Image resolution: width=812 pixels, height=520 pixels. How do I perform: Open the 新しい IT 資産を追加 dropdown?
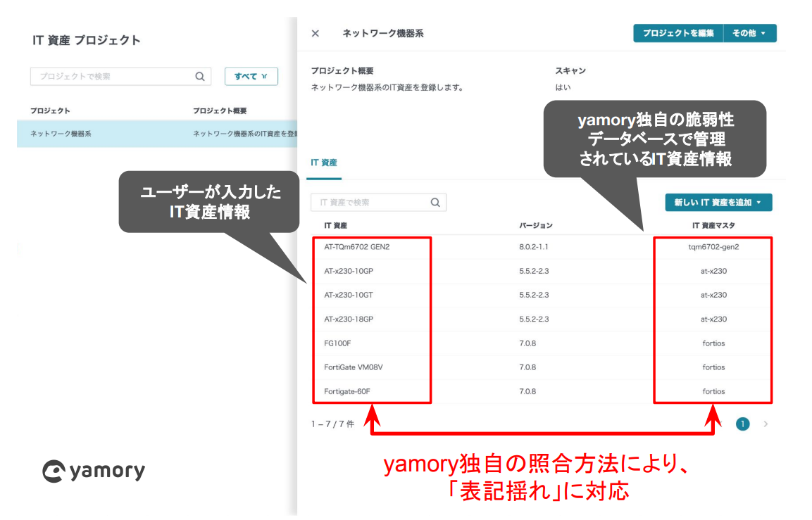tap(718, 202)
